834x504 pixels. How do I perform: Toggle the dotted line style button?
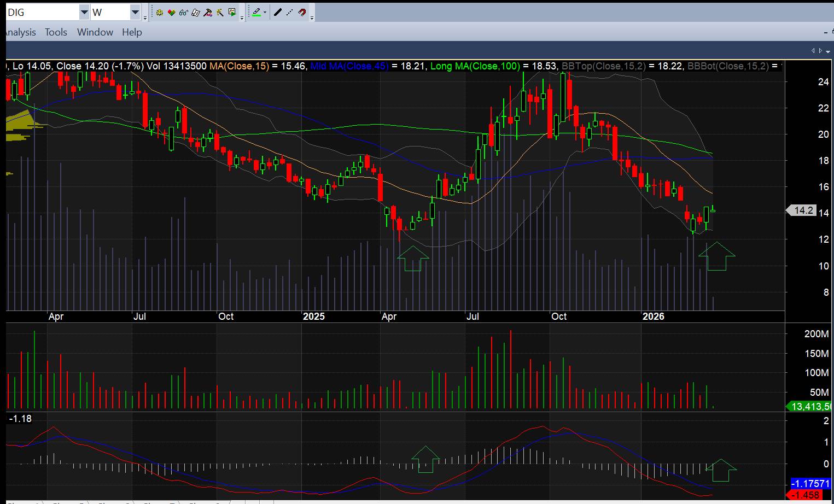point(290,12)
